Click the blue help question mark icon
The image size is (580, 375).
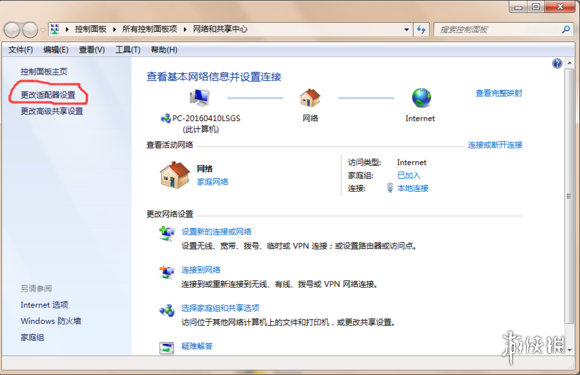click(x=557, y=64)
